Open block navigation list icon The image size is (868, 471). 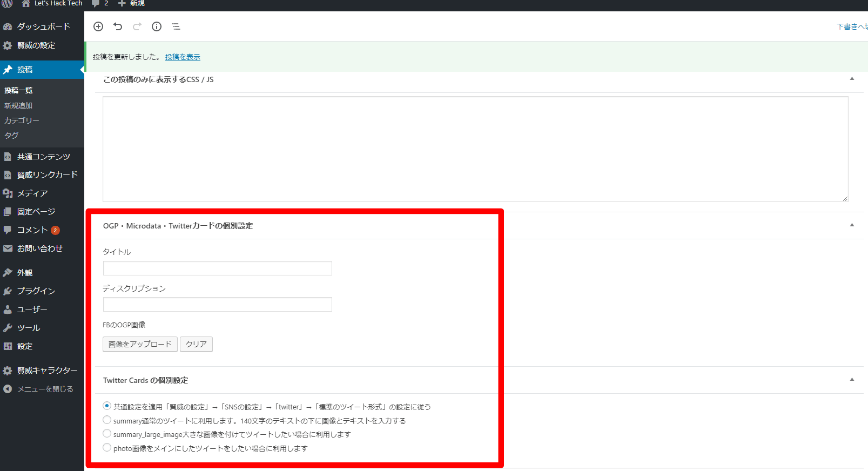coord(176,26)
